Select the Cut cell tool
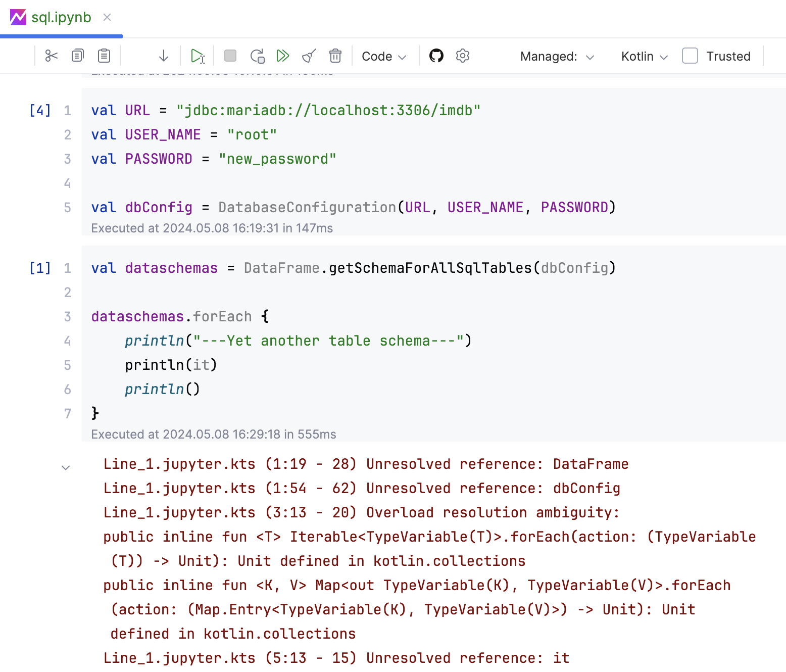Image resolution: width=786 pixels, height=672 pixels. 51,56
